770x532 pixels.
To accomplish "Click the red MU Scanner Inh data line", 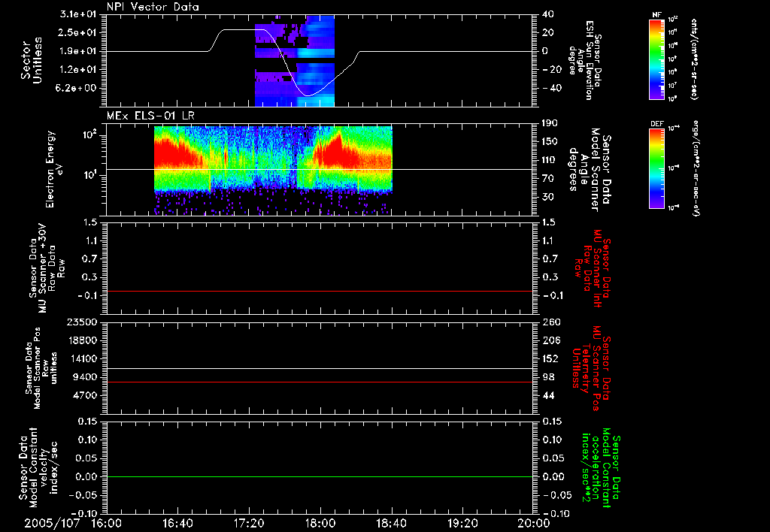I will click(x=320, y=291).
